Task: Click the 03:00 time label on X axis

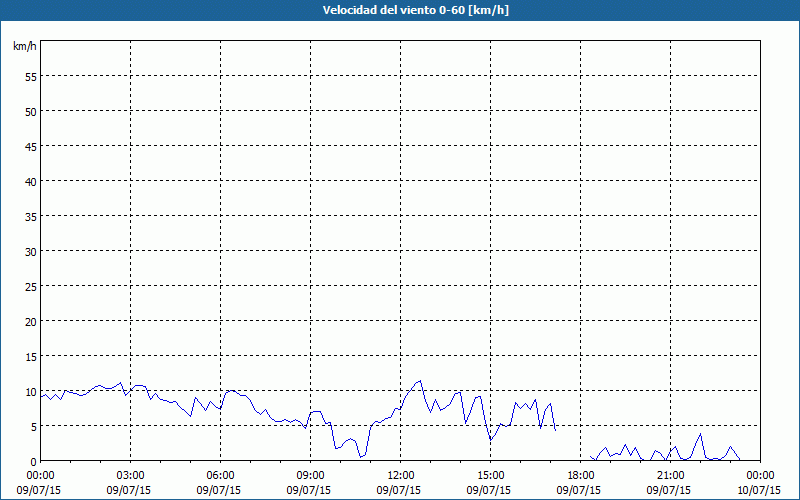Action: click(131, 476)
